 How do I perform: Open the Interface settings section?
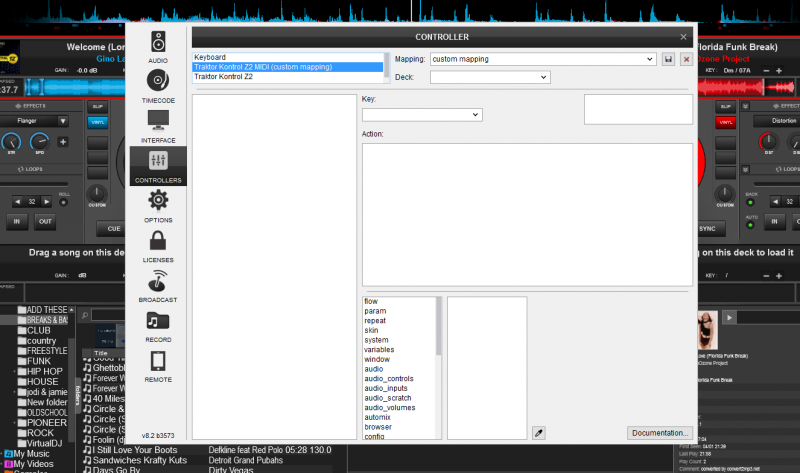coord(158,127)
